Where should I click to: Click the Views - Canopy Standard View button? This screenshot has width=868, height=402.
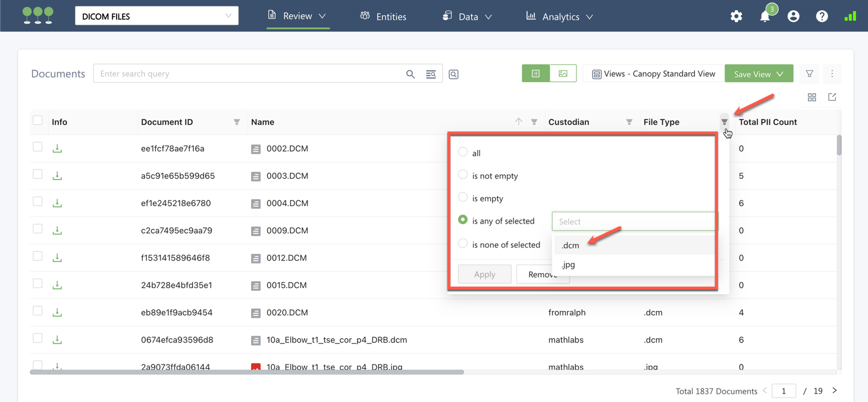653,74
